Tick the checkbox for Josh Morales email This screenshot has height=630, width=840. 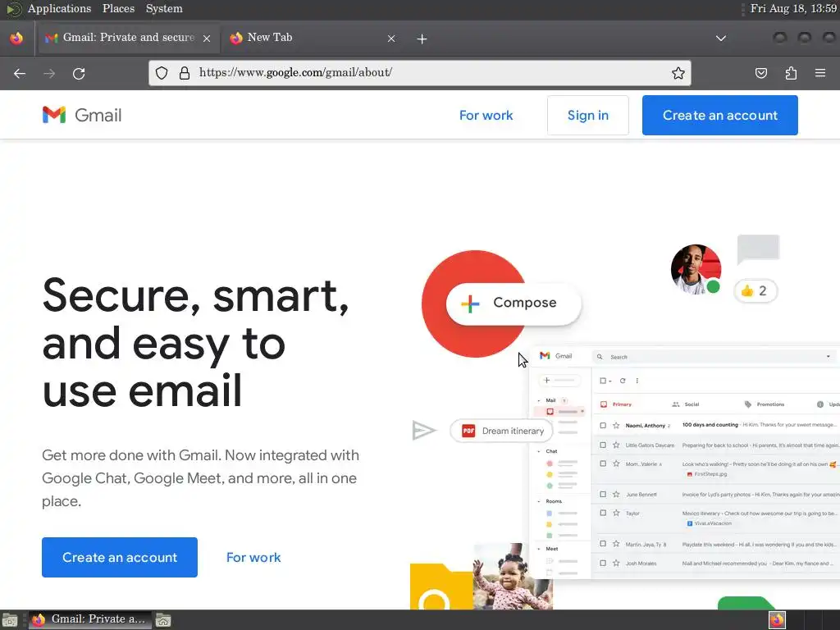pos(603,563)
